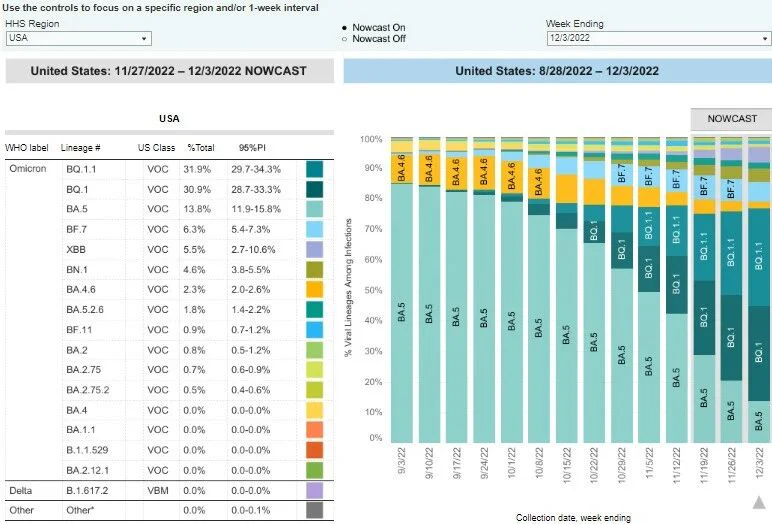Image resolution: width=772 pixels, height=524 pixels.
Task: Click the %Total column header
Action: point(200,148)
